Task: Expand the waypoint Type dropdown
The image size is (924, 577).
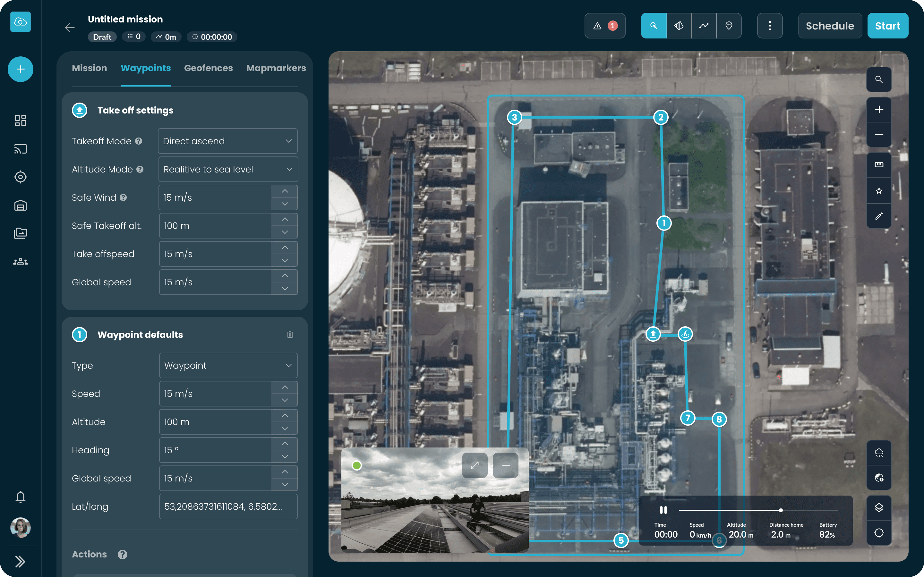Action: (227, 365)
